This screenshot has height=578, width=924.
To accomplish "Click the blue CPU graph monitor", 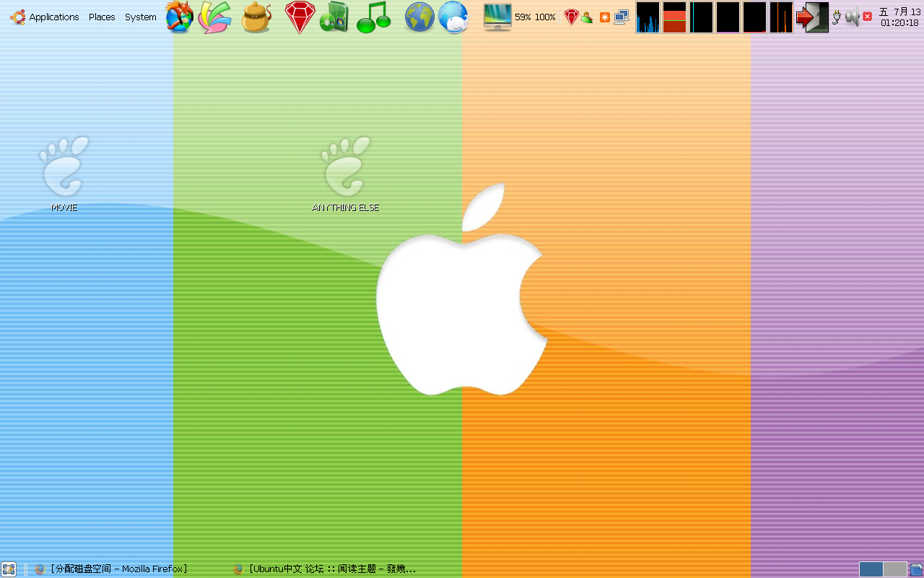I will pyautogui.click(x=648, y=17).
